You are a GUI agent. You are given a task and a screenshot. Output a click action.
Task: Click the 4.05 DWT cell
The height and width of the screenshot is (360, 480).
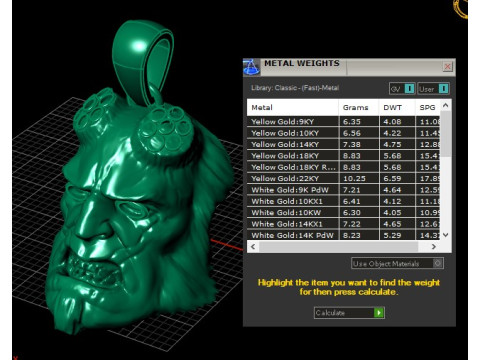[x=397, y=212]
